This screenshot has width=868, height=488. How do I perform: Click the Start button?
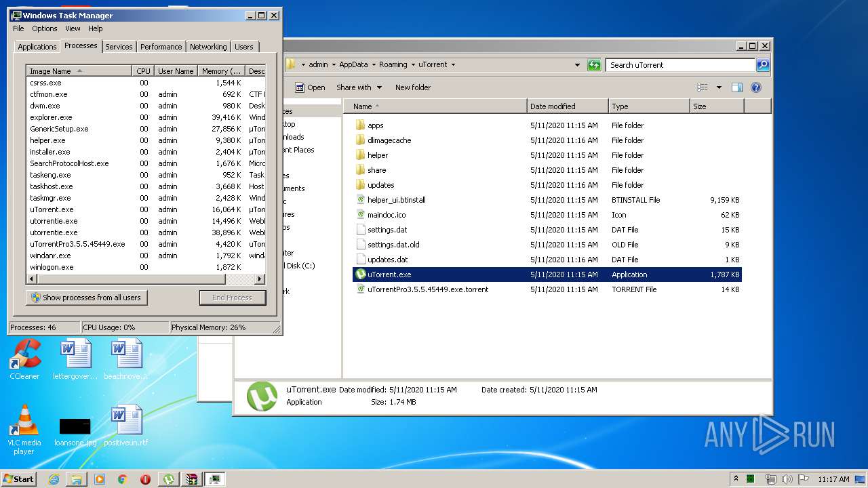(18, 479)
